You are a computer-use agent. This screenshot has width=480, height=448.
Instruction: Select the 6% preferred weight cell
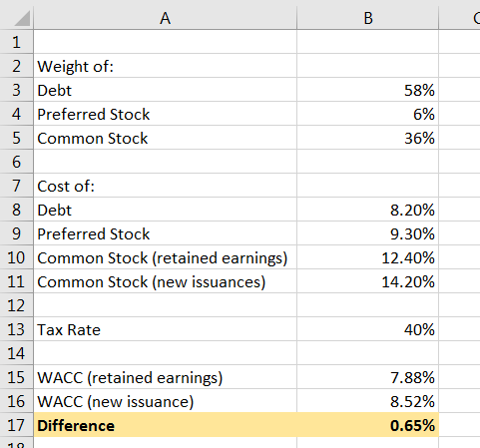click(x=368, y=114)
